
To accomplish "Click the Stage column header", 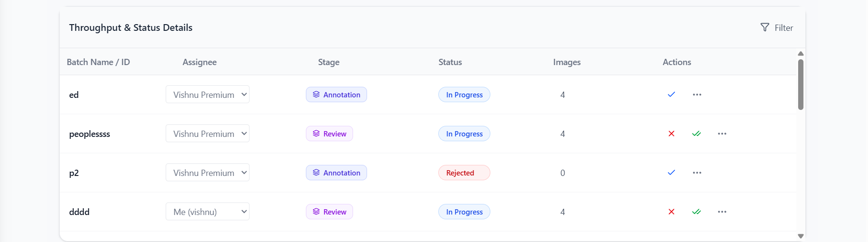I will click(329, 62).
